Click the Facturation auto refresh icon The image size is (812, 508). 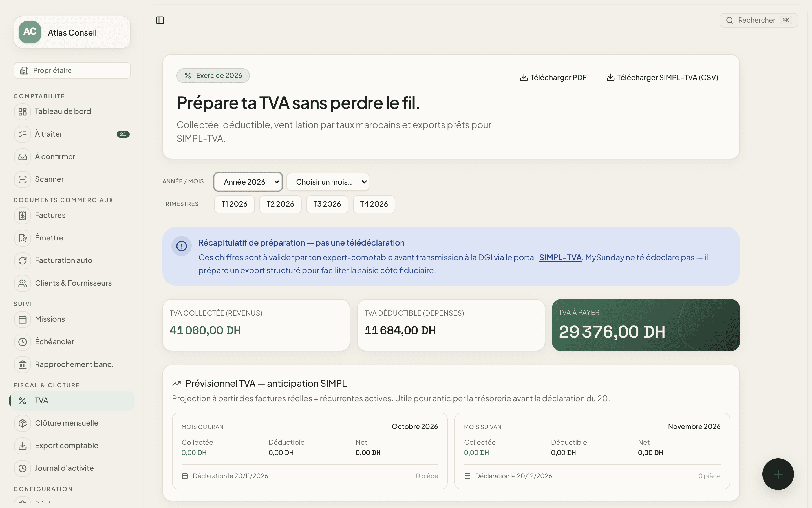[x=23, y=261]
